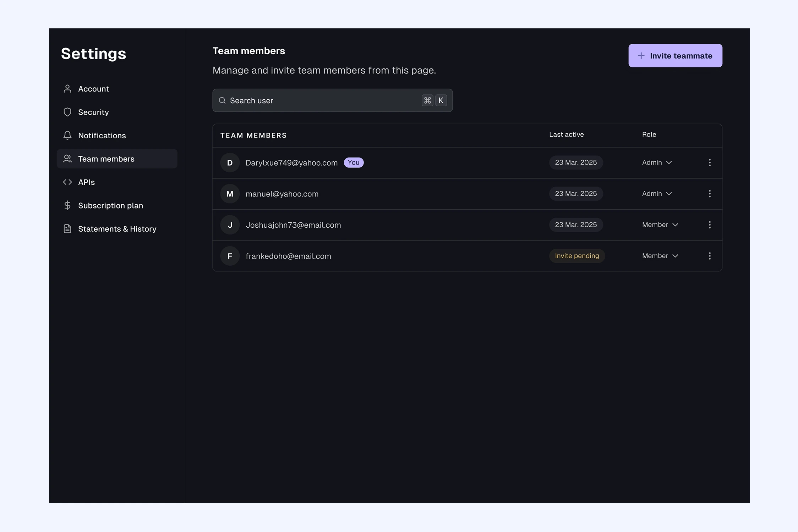Viewport: 798px width, 532px height.
Task: Click the Account person icon in sidebar
Action: pos(67,89)
